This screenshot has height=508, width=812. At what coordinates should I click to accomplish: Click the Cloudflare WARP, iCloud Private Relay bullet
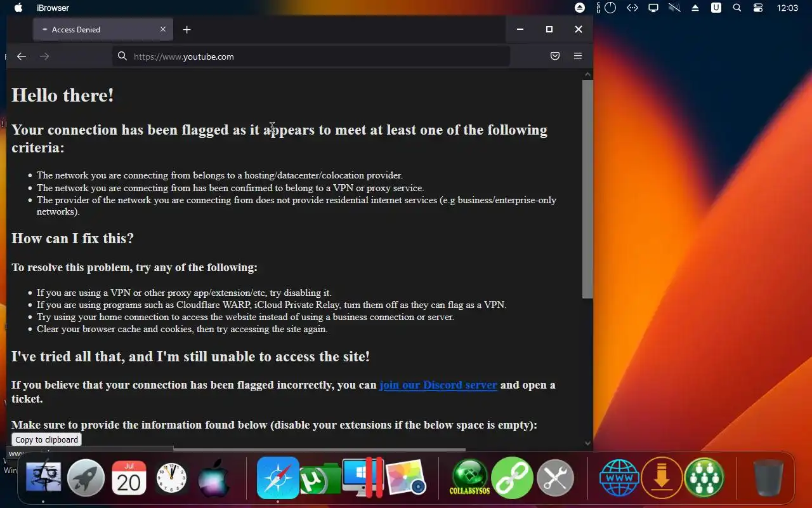pos(272,305)
